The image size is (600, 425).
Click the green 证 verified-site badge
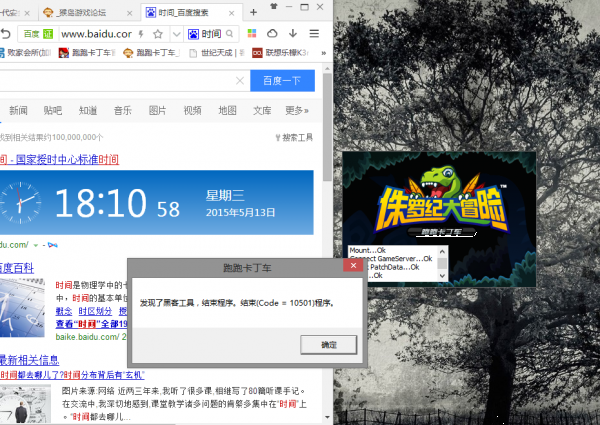point(48,34)
